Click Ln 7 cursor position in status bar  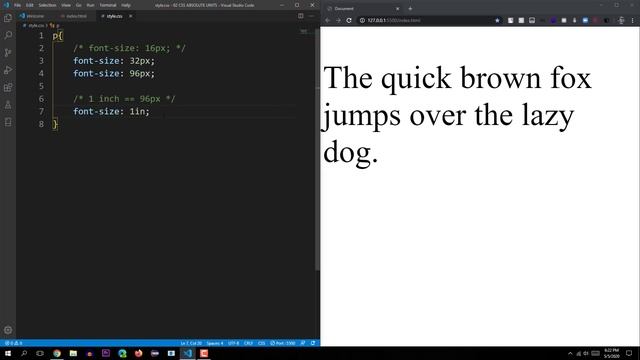(x=191, y=343)
